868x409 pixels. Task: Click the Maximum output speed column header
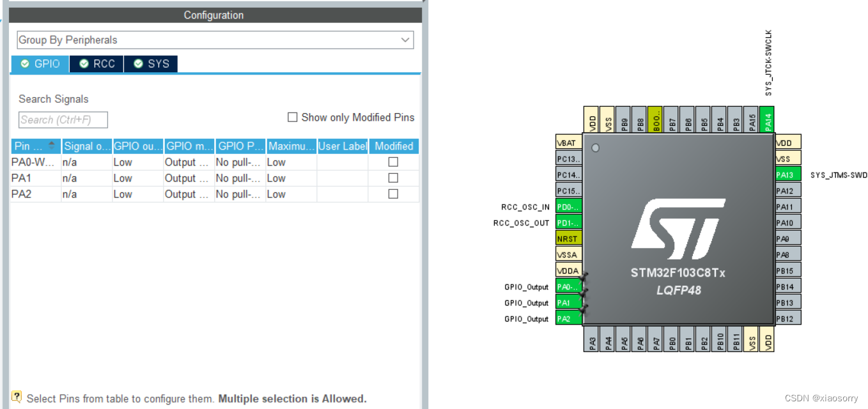click(x=291, y=146)
